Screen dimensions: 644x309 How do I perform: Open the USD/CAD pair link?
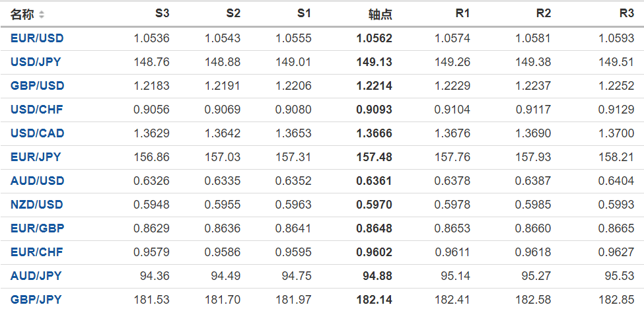pos(37,133)
